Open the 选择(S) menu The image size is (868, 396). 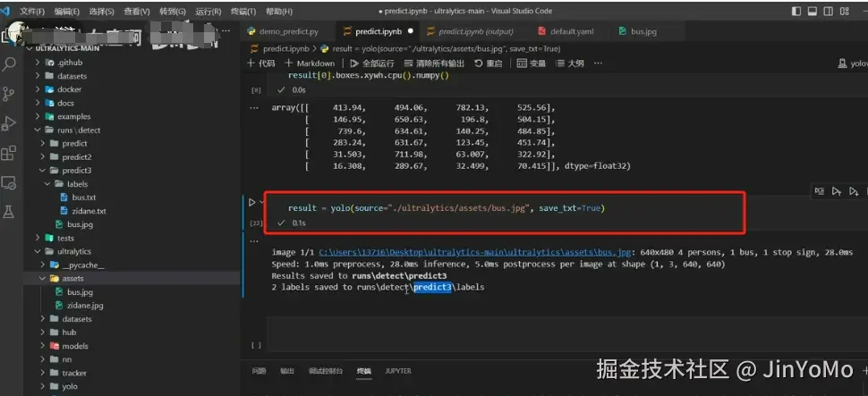[101, 11]
